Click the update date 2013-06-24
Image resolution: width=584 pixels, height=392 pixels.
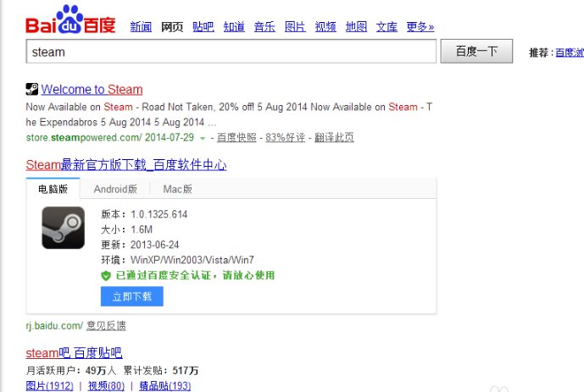point(154,245)
